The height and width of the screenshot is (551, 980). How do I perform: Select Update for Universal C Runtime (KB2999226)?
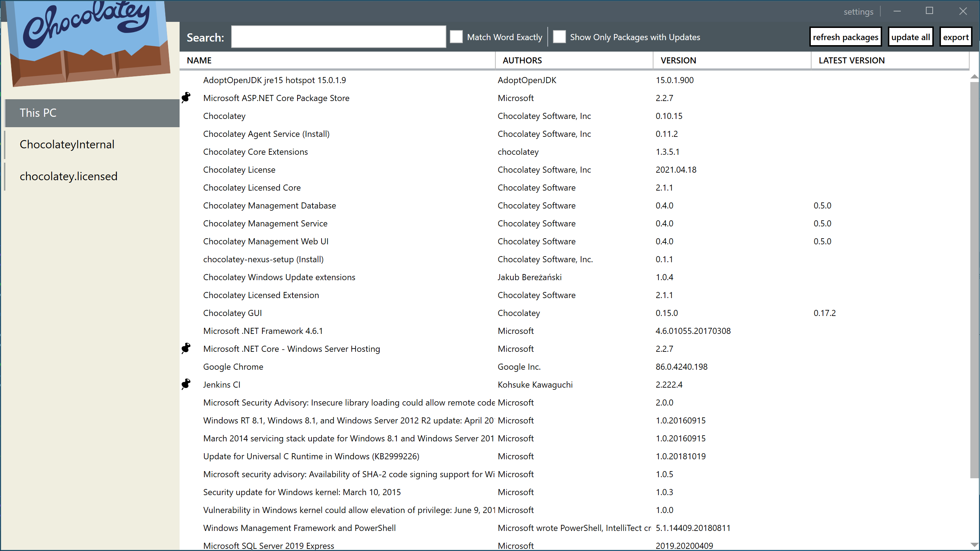575,456
